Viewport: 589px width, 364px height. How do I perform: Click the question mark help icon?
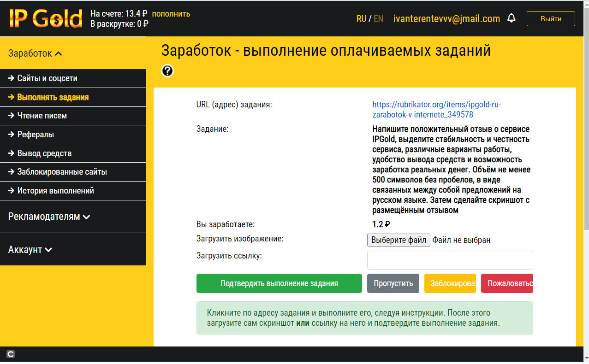[x=167, y=70]
